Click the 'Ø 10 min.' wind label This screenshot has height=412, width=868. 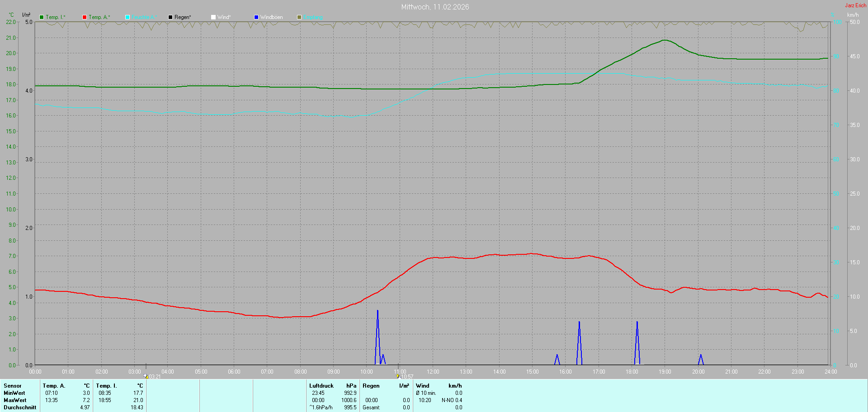[426, 393]
